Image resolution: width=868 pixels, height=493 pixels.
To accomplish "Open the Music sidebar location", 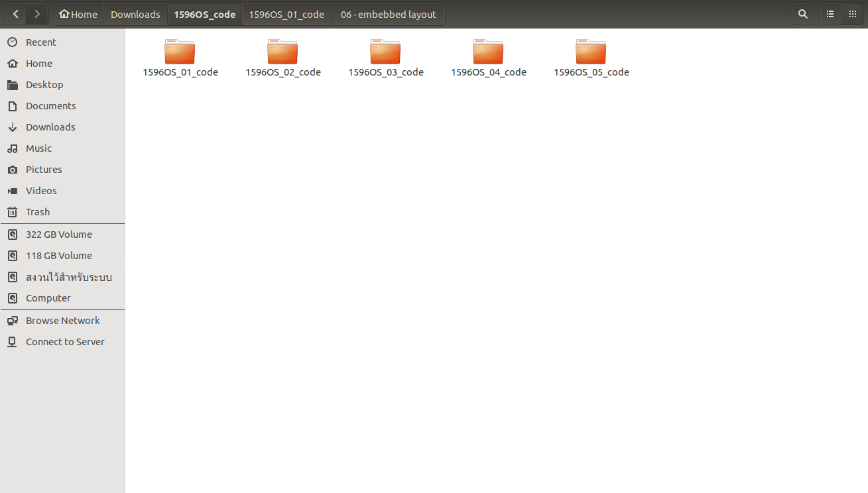I will point(39,148).
